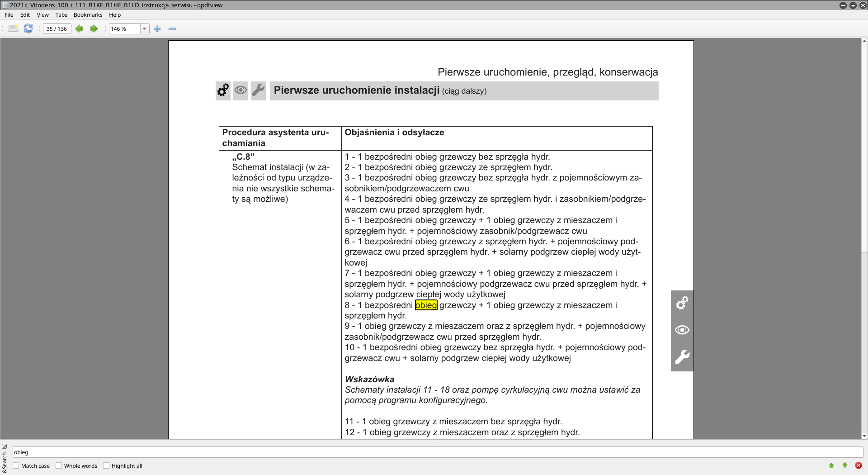Click the vertical scrollbar down arrow
The height and width of the screenshot is (475, 868).
864,436
